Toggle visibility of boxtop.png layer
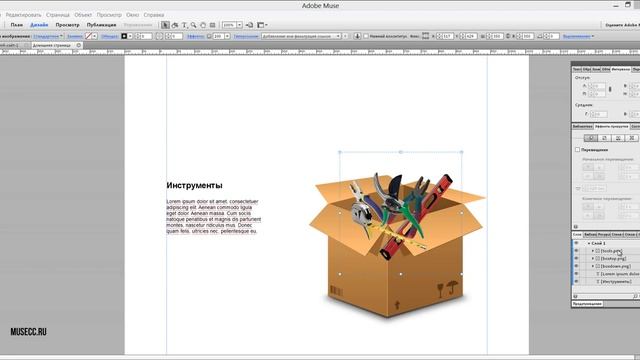This screenshot has height=360, width=640. click(x=576, y=258)
